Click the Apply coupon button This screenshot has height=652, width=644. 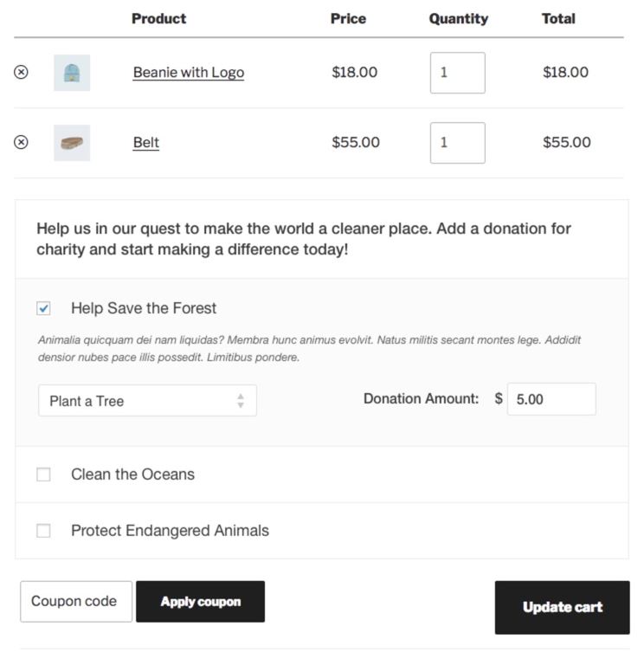pos(201,602)
